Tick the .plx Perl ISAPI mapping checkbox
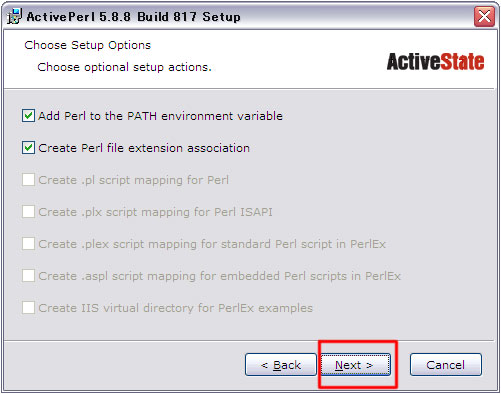The width and height of the screenshot is (501, 394). (28, 212)
